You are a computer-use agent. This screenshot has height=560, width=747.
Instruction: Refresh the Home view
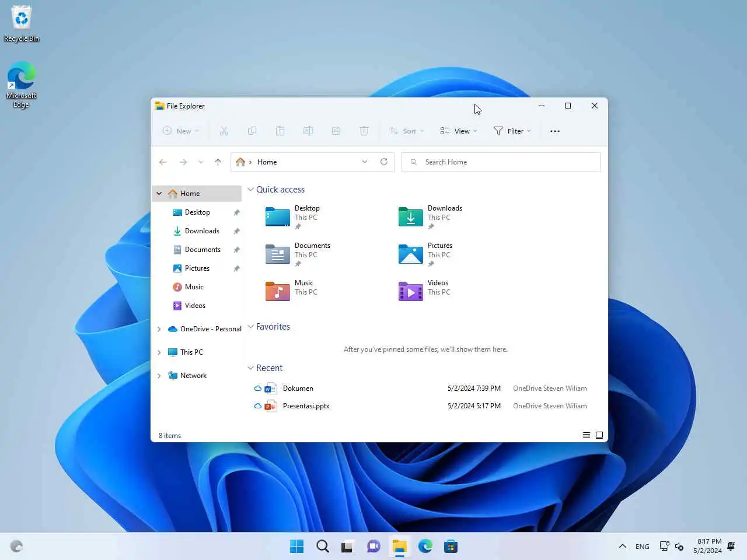tap(384, 162)
